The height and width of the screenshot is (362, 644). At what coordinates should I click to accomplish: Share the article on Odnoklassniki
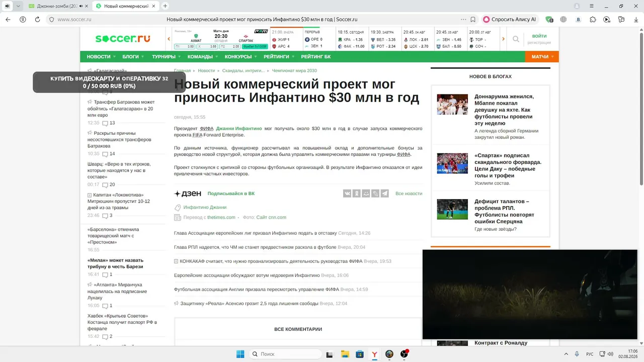click(356, 194)
